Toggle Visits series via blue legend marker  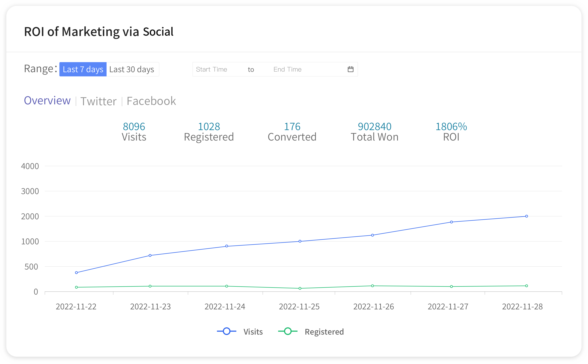[227, 331]
